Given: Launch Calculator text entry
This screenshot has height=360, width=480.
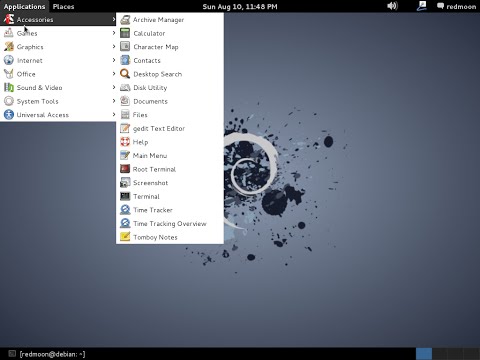Looking at the screenshot, I should coord(149,33).
